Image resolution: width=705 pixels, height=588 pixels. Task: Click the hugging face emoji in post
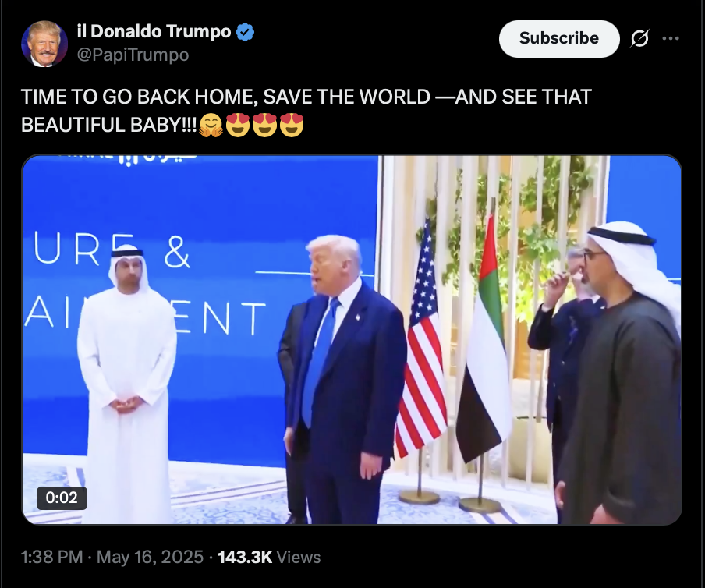[211, 125]
